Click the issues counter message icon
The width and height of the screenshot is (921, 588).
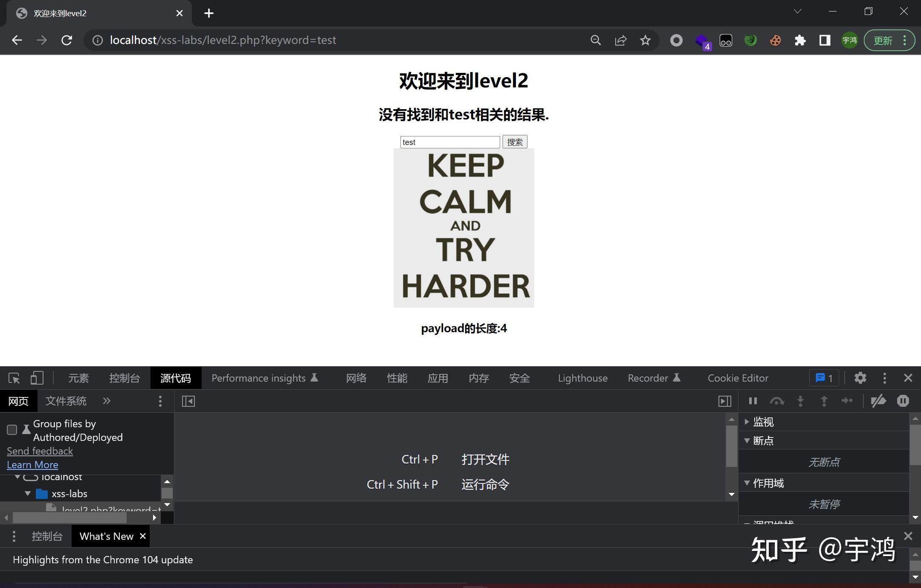click(823, 378)
